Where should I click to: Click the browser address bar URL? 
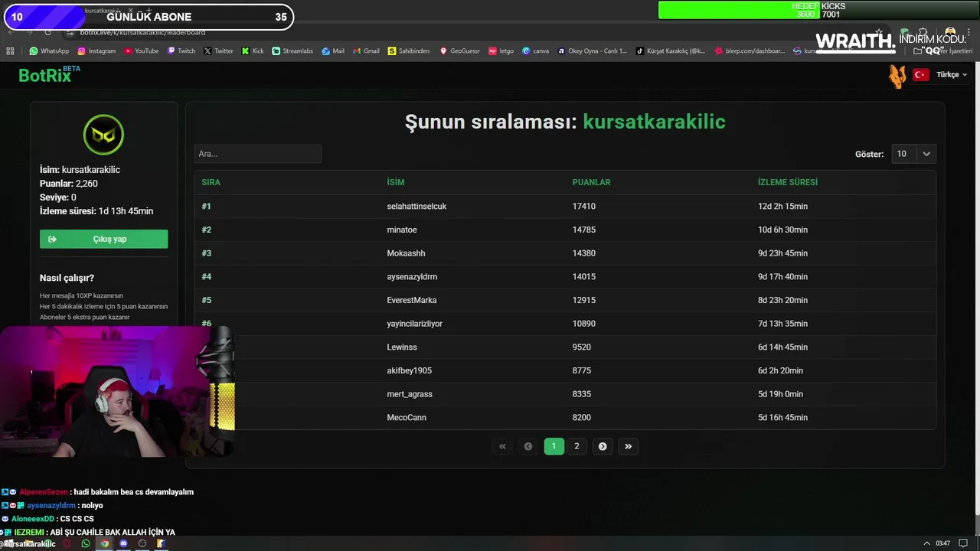coord(142,32)
